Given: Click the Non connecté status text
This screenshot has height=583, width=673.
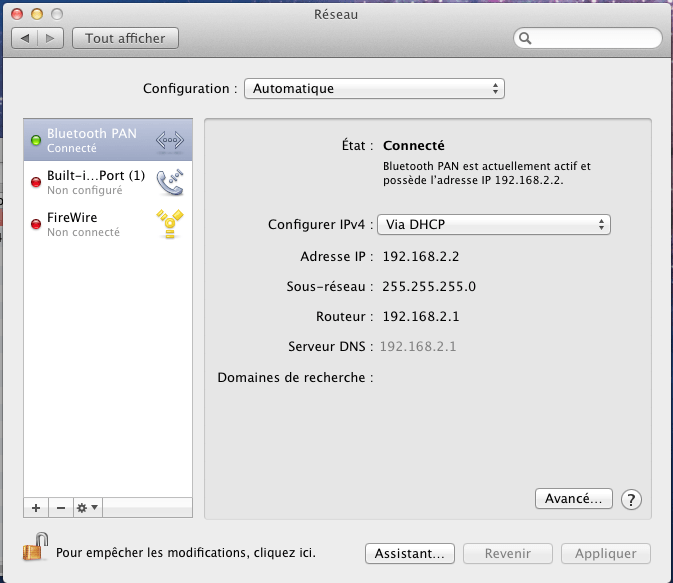Looking at the screenshot, I should (83, 232).
